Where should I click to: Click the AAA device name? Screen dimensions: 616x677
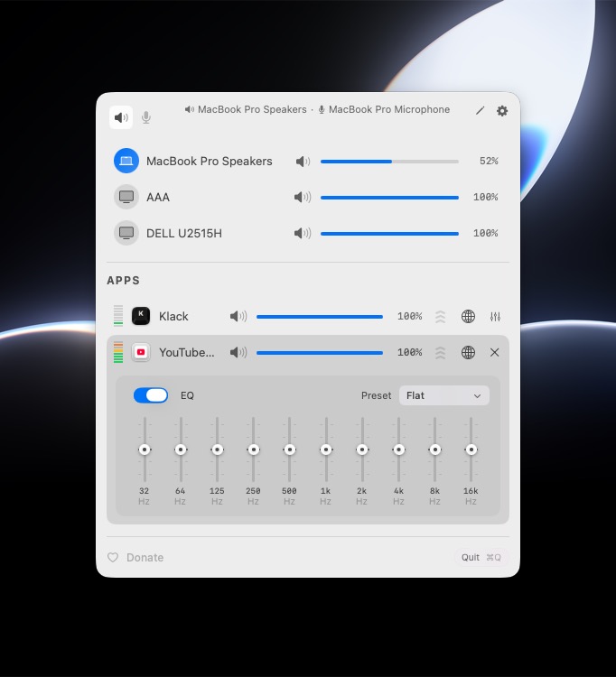[x=158, y=198]
